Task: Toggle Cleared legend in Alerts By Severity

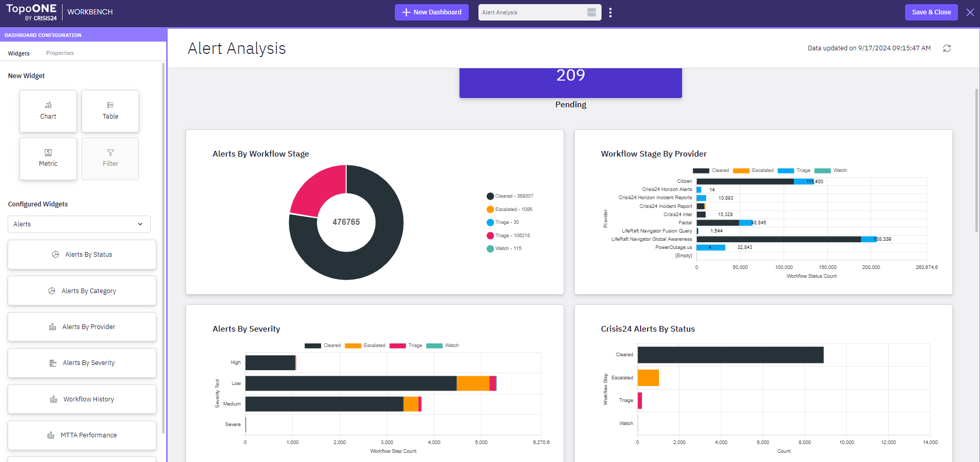Action: pos(323,345)
